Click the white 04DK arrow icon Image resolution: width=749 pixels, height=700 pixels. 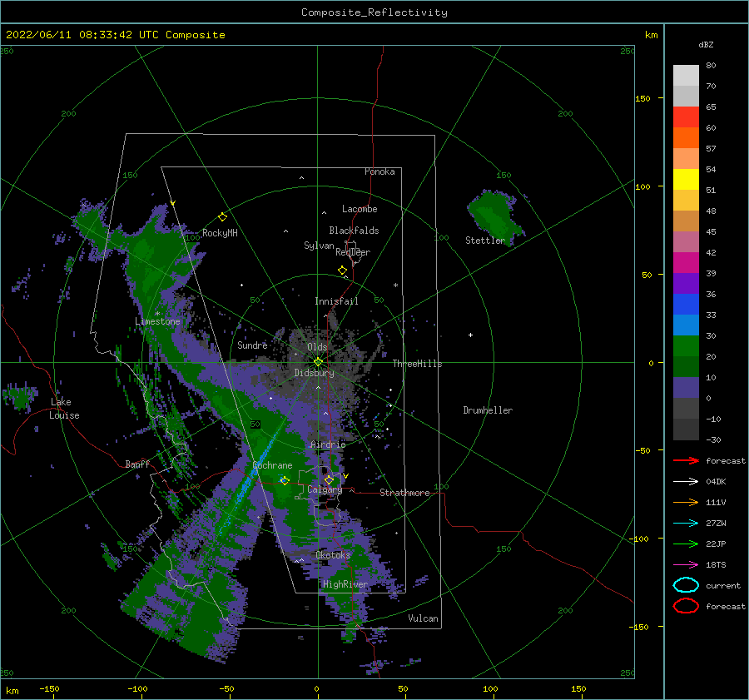click(x=686, y=482)
